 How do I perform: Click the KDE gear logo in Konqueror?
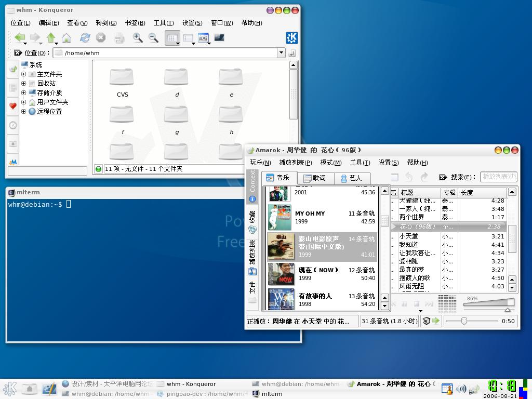pos(292,37)
